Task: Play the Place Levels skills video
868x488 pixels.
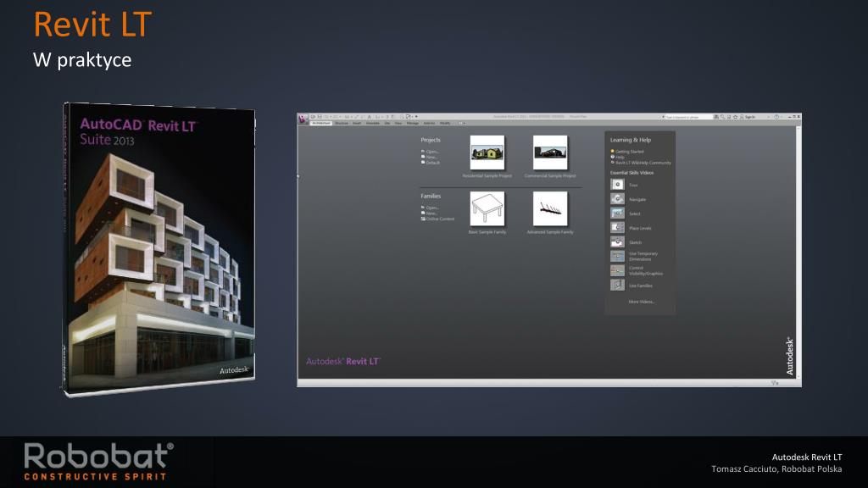Action: point(617,228)
